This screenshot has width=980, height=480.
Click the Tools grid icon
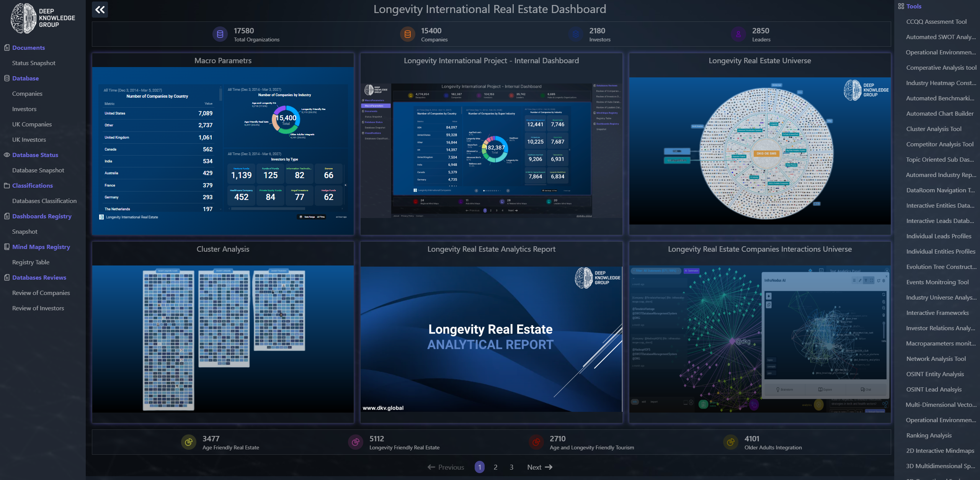(x=901, y=6)
